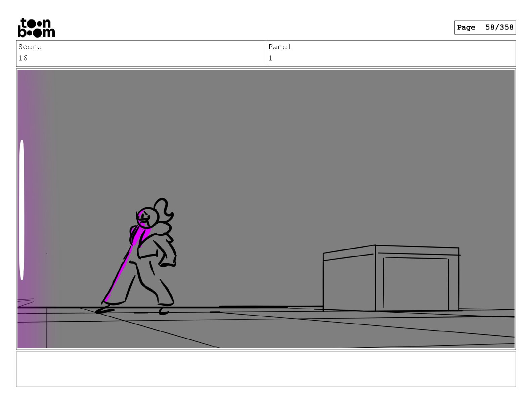Image resolution: width=532 pixels, height=411 pixels.
Task: Click the Panel label in header
Action: [280, 47]
